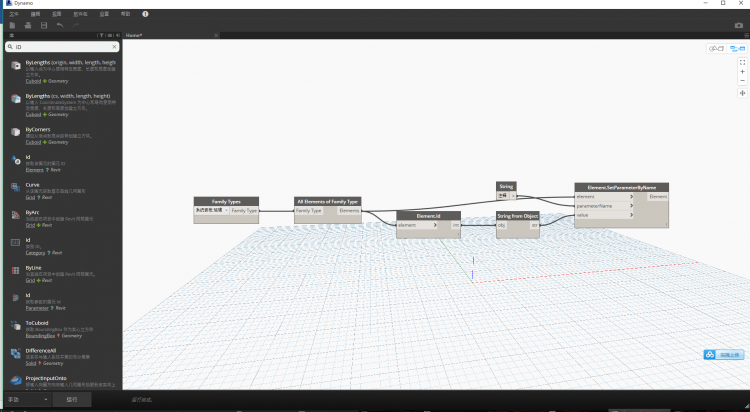Viewport: 750px width, 412px height.
Task: Select the ByCorners Cuboid search result
Action: (x=63, y=135)
